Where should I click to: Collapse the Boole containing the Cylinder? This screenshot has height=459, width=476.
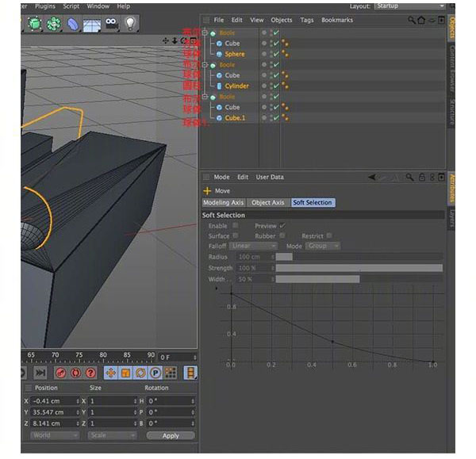click(x=205, y=65)
